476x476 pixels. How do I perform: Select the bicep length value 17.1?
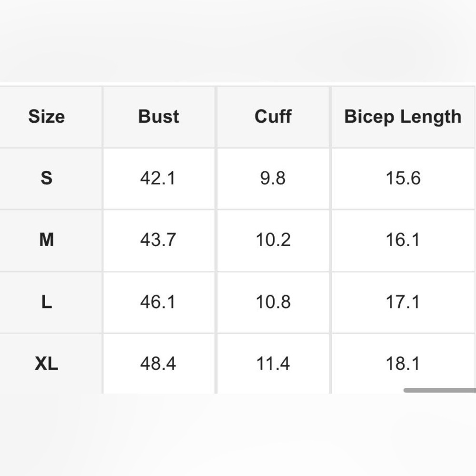point(403,302)
